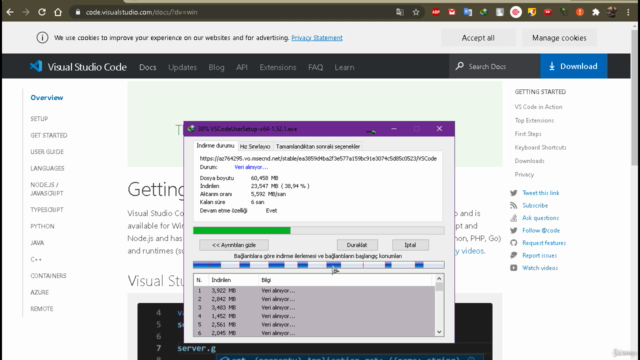
Task: Open the translate page icon in address bar
Action: 400,12
